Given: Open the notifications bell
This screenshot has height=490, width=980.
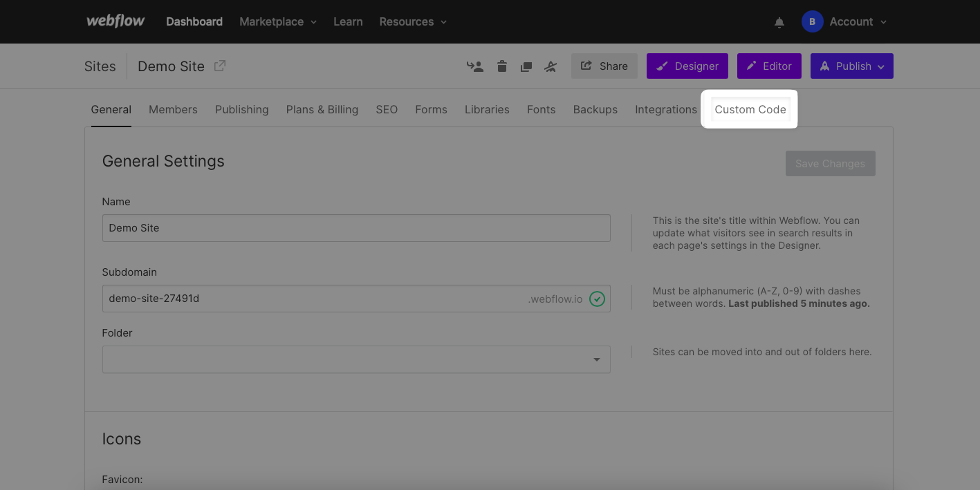Looking at the screenshot, I should [x=779, y=22].
